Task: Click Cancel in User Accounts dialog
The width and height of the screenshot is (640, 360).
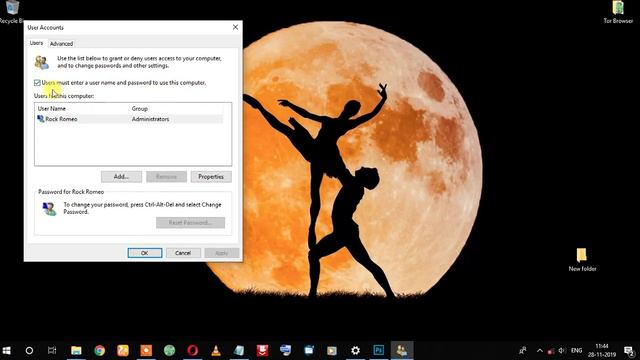Action: click(x=183, y=253)
